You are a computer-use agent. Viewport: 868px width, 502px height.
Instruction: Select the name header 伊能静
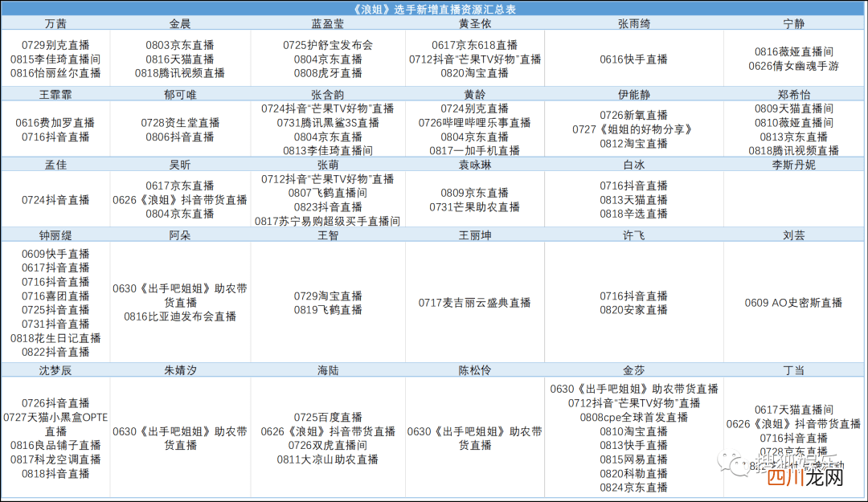(x=634, y=95)
